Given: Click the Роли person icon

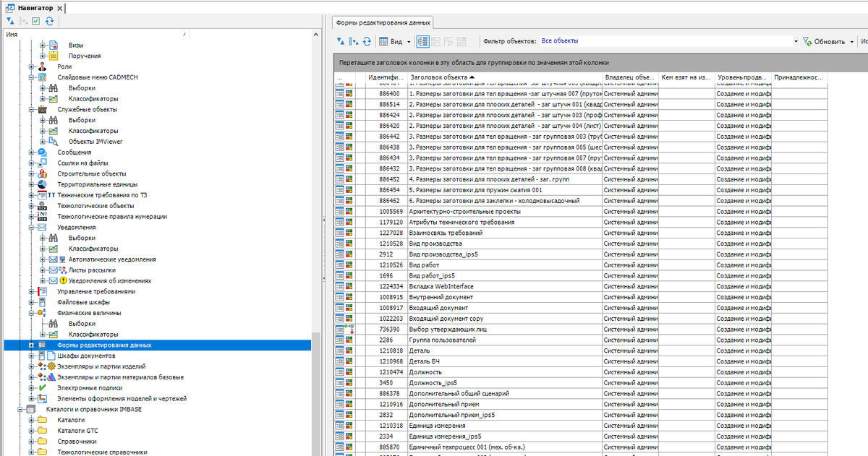Looking at the screenshot, I should pyautogui.click(x=42, y=66).
